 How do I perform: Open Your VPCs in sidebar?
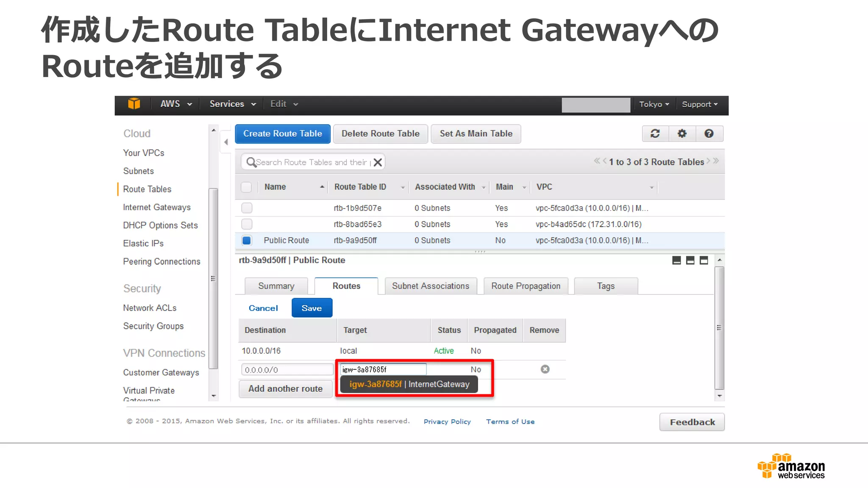click(144, 153)
